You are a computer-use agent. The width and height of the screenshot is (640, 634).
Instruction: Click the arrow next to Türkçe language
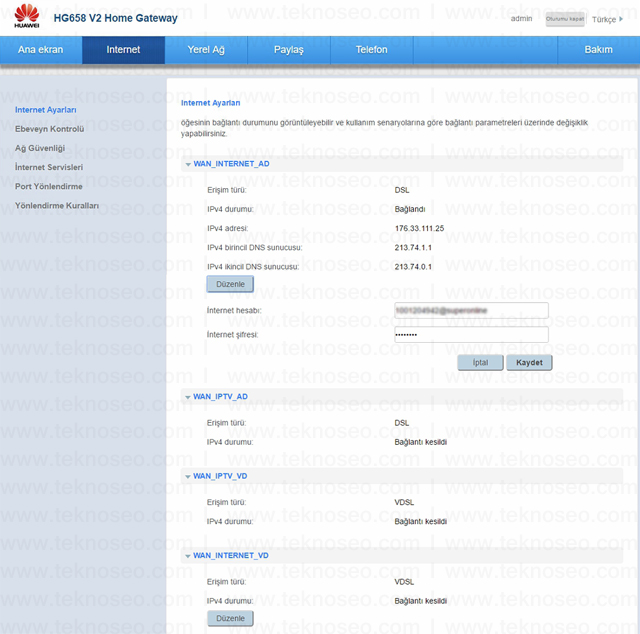point(621,19)
